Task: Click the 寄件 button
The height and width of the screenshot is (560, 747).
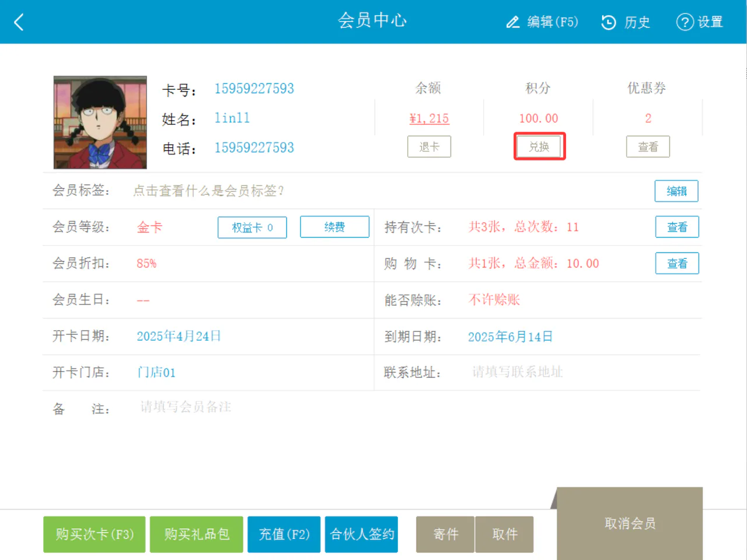Action: coord(446,534)
